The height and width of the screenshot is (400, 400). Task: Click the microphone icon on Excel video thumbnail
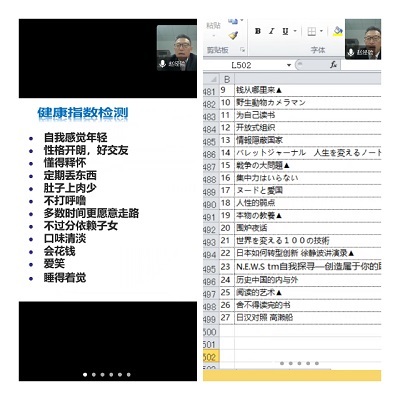[351, 52]
